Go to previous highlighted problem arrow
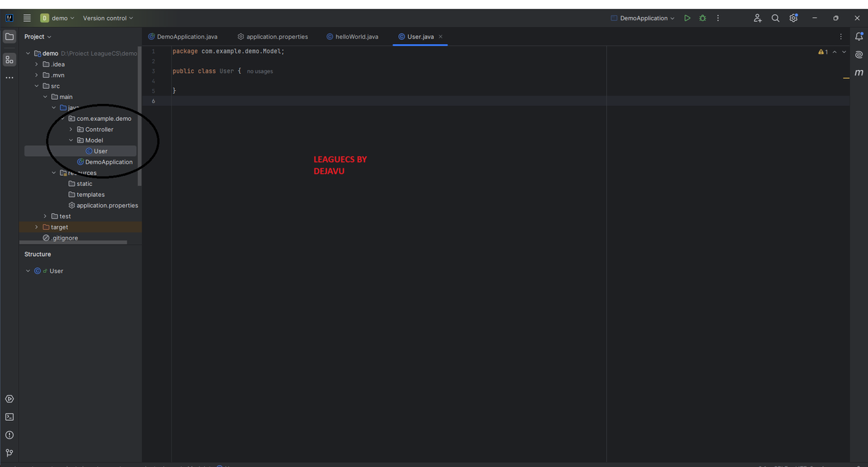The width and height of the screenshot is (868, 467). click(x=835, y=52)
